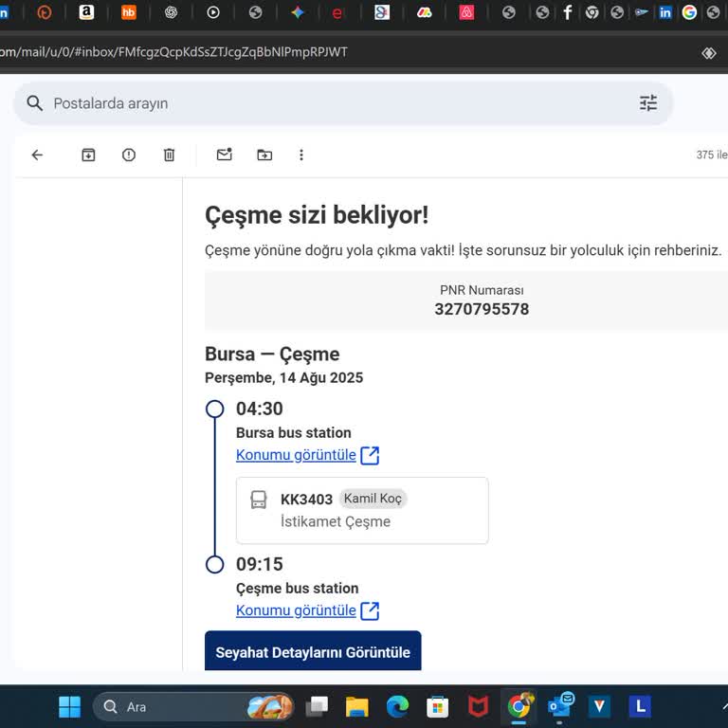Launch Microsoft Edge from the taskbar
The image size is (728, 728).
point(397,706)
